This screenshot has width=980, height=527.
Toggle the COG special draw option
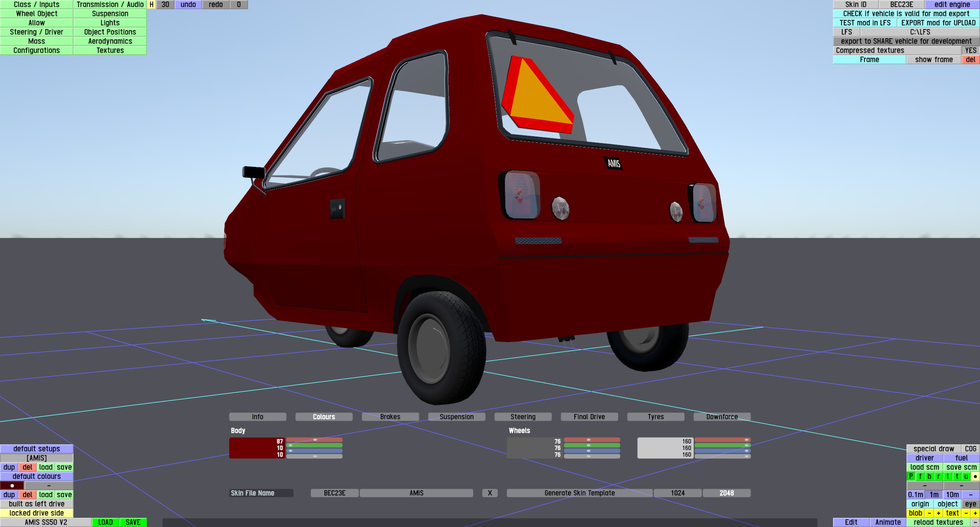coord(970,449)
